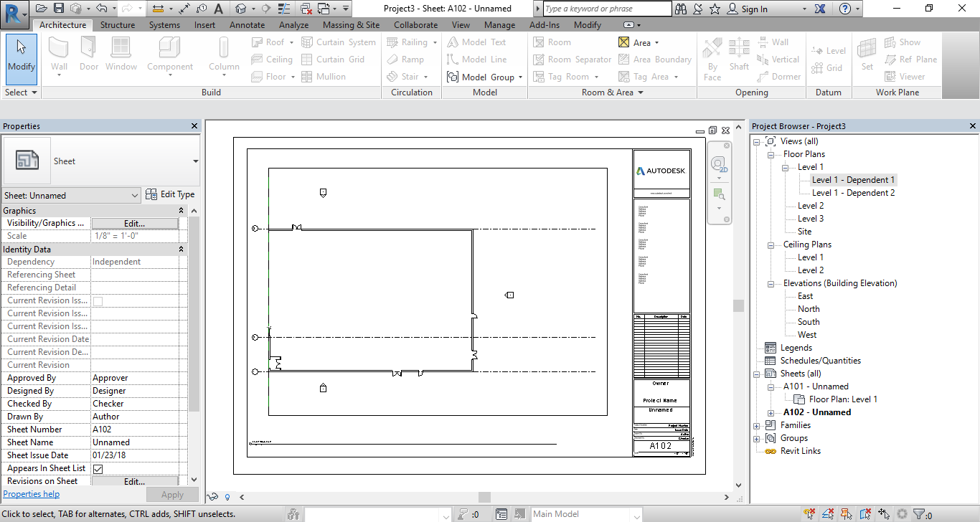Select the Door tool
The height and width of the screenshot is (522, 980).
coord(89,54)
